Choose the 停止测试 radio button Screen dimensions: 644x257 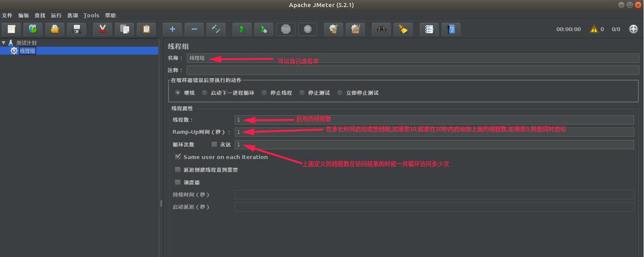coord(302,93)
